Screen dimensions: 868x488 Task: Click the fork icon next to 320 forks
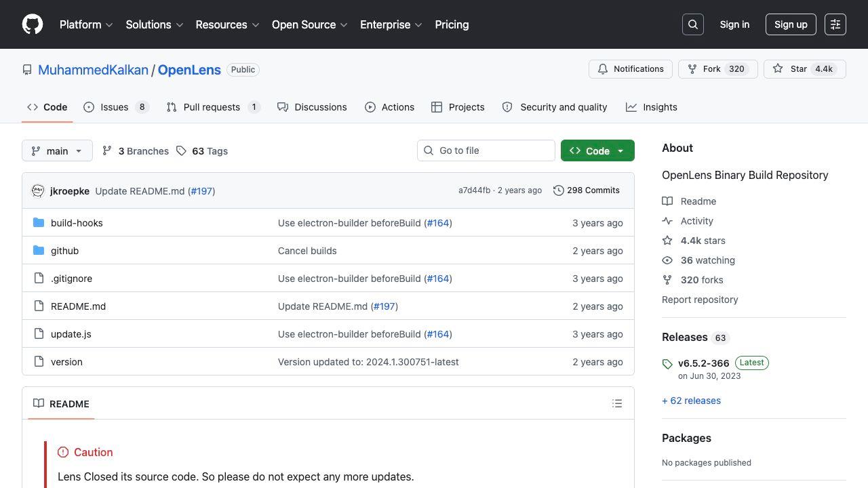(667, 280)
